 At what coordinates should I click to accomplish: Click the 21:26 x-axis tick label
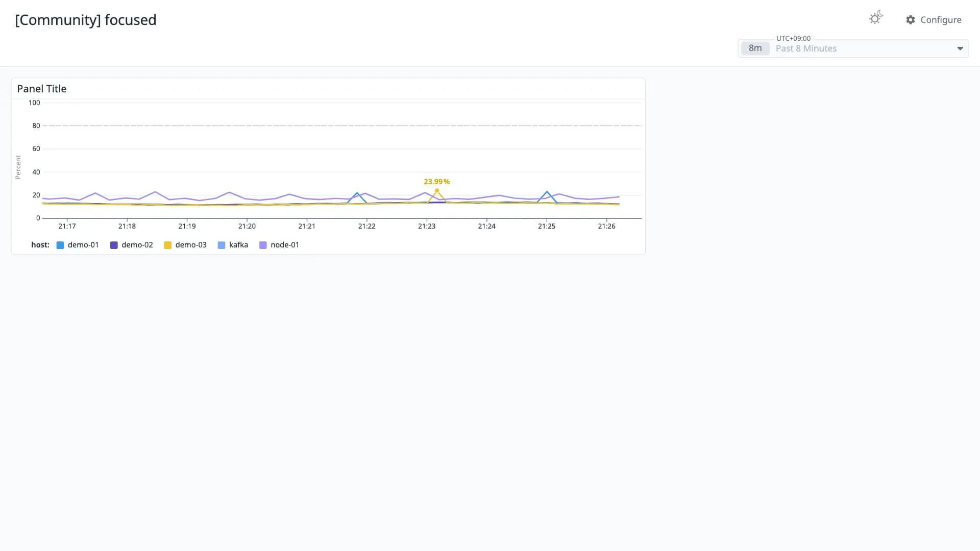point(606,226)
